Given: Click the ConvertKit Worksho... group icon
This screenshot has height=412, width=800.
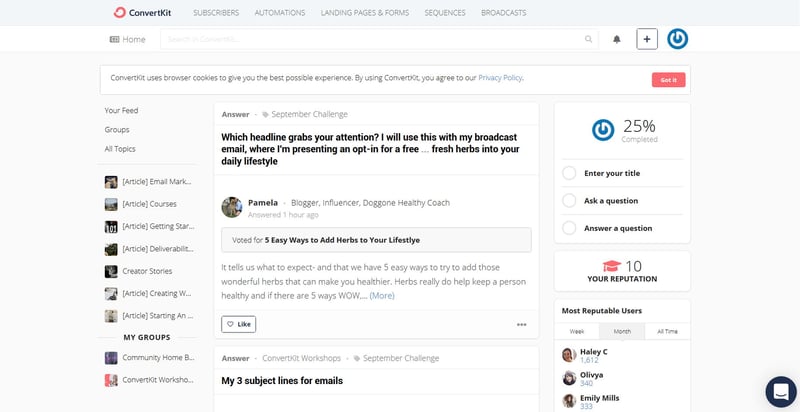Looking at the screenshot, I should click(x=111, y=380).
